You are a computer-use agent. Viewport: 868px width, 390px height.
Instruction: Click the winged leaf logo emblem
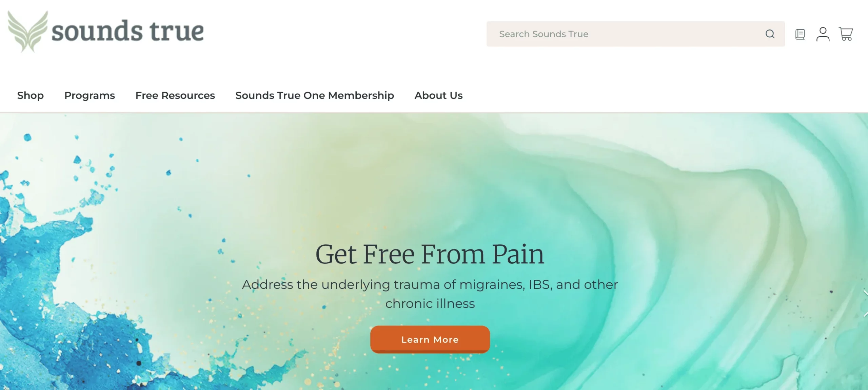click(28, 32)
